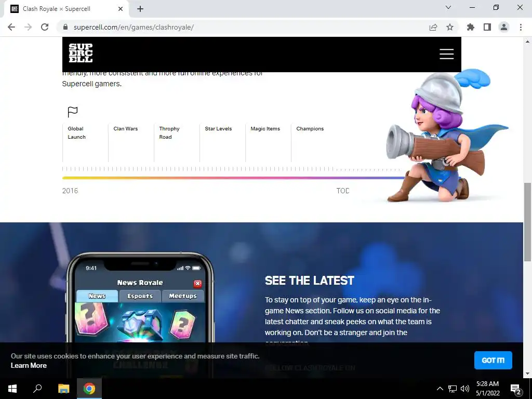The height and width of the screenshot is (399, 532).
Task: Select the Throphy Road timeline milestone
Action: 169,132
